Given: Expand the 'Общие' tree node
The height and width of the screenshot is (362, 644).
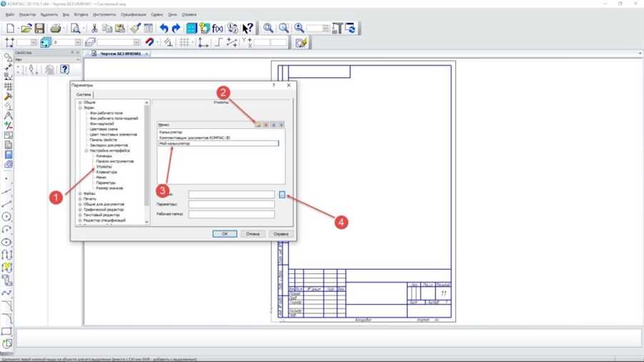Looking at the screenshot, I should click(80, 102).
